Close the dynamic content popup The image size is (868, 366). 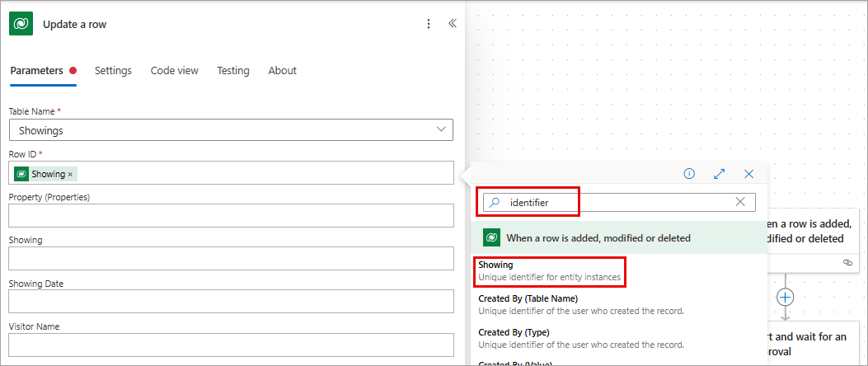(749, 174)
